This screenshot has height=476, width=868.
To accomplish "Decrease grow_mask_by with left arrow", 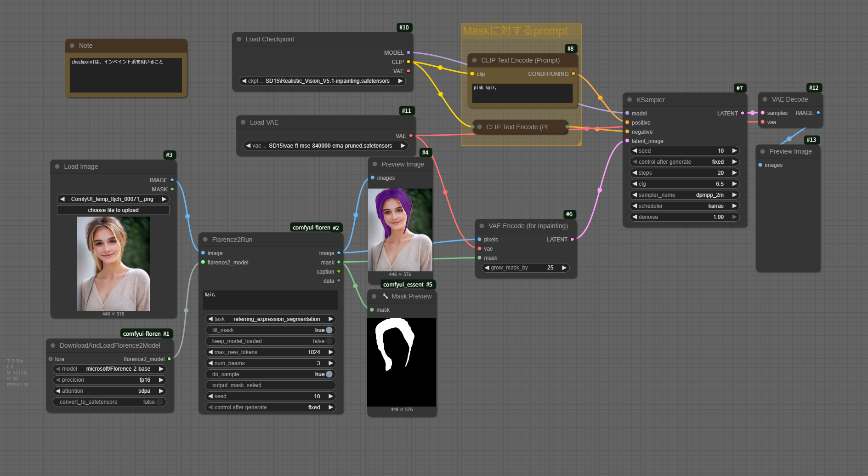I will click(x=487, y=268).
